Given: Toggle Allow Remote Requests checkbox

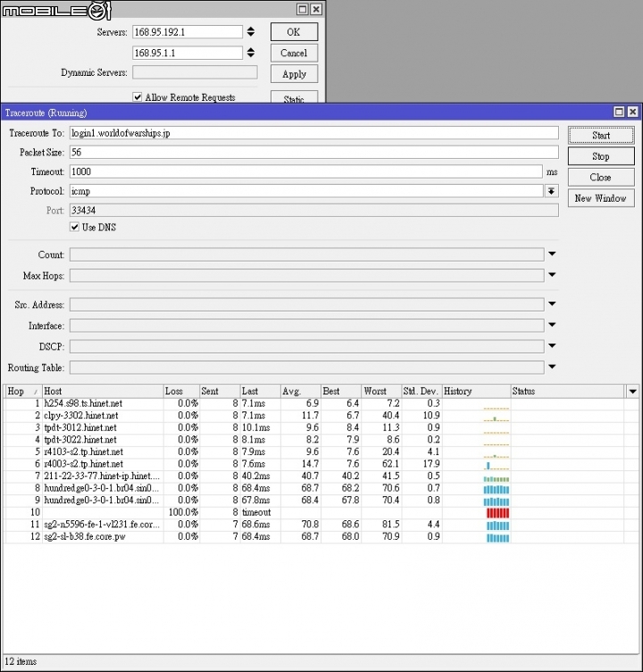Looking at the screenshot, I should (138, 97).
